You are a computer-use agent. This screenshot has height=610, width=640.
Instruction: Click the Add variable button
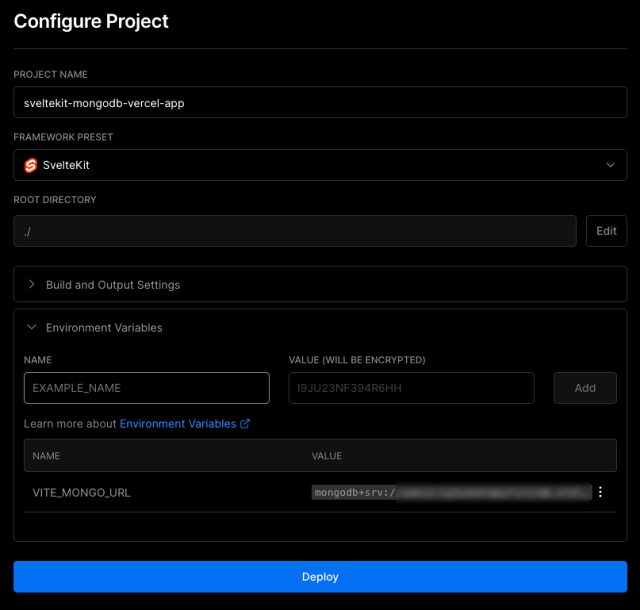point(585,388)
